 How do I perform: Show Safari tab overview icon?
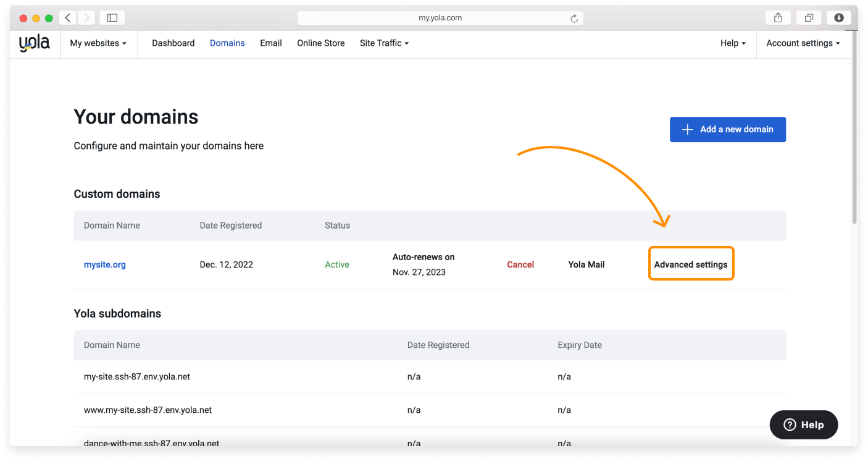[x=809, y=18]
